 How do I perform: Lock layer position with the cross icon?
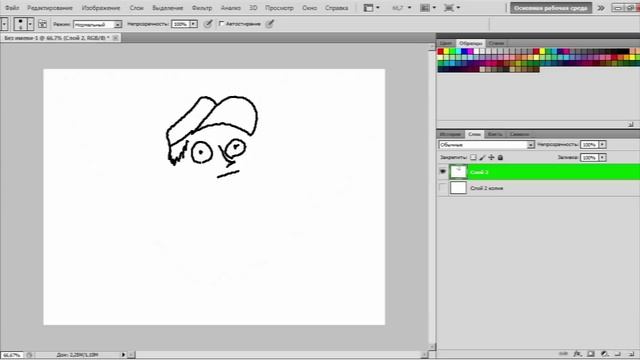(x=491, y=157)
